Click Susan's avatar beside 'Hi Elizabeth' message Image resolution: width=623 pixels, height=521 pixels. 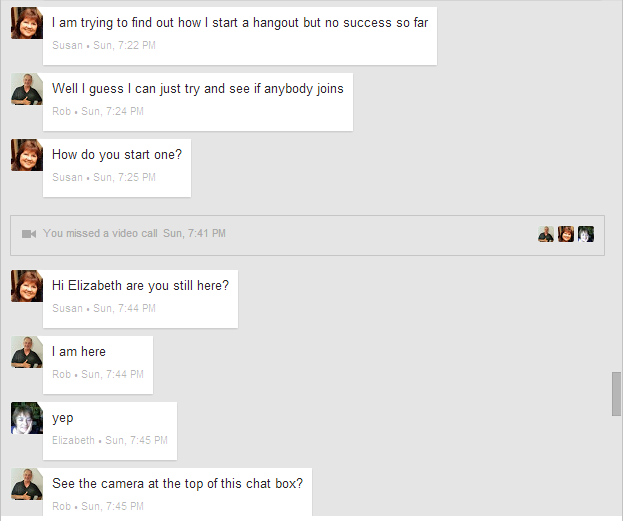26,286
